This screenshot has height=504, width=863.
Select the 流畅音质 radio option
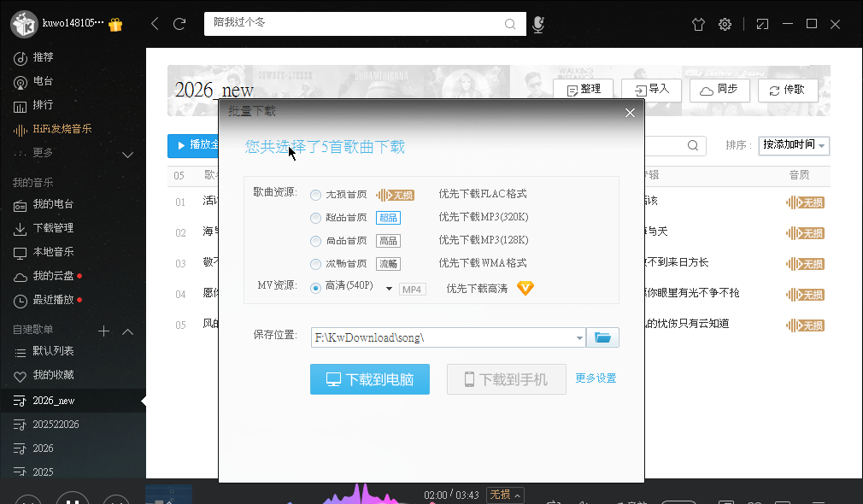pos(315,264)
